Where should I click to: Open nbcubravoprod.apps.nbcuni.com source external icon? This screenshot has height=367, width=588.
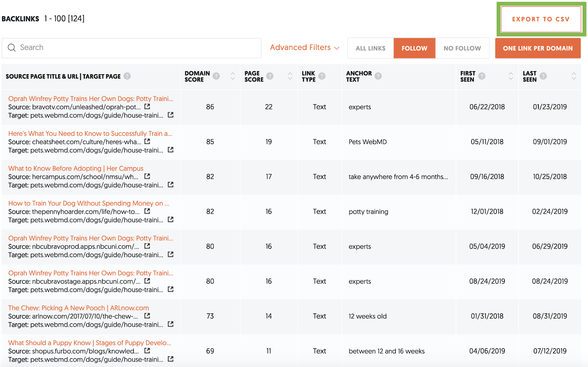(147, 246)
